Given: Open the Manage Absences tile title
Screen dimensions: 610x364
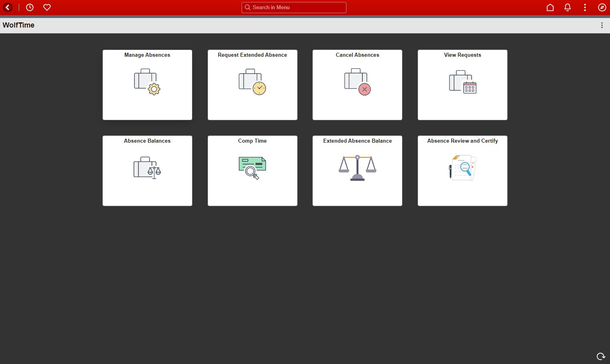Looking at the screenshot, I should [147, 55].
